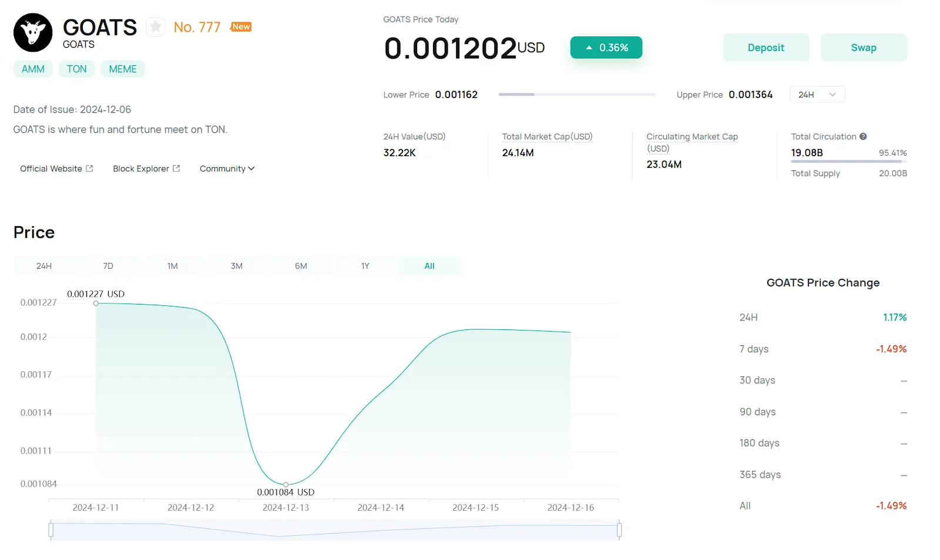
Task: Select the 24H chart tab
Action: coord(44,266)
